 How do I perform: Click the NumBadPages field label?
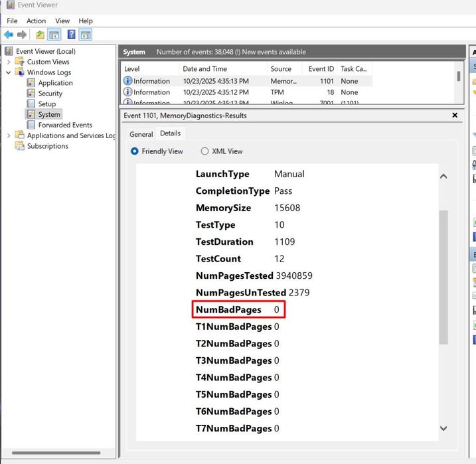(x=228, y=309)
